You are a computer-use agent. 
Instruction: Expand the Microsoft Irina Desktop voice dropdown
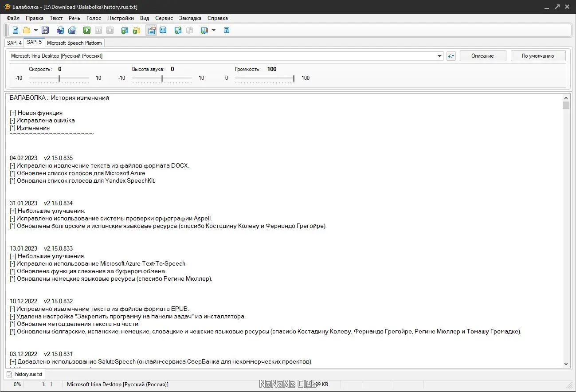pyautogui.click(x=440, y=56)
